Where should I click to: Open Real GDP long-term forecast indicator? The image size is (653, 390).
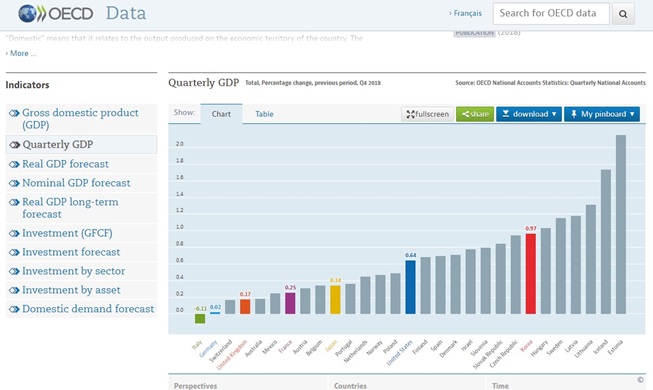pos(70,208)
